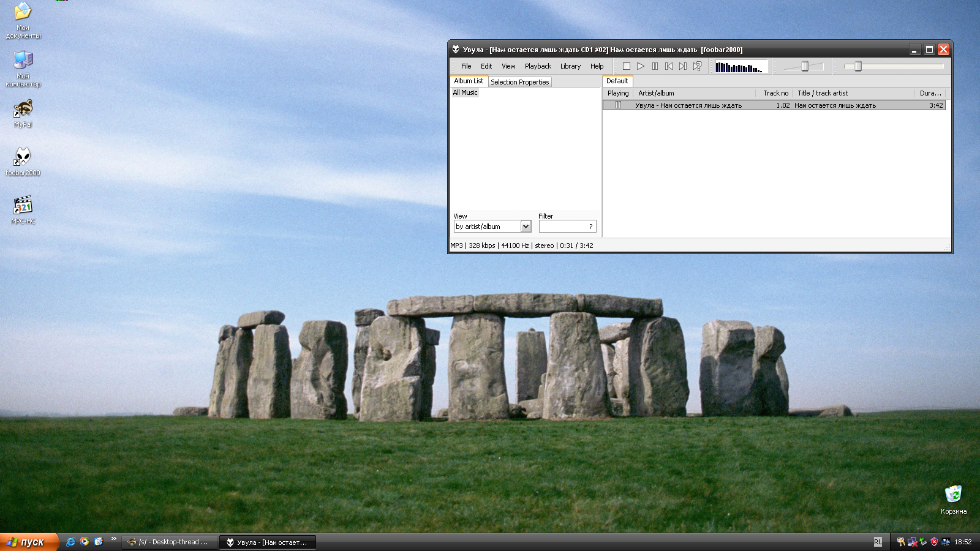The height and width of the screenshot is (551, 980).
Task: Open the Пуск start button
Action: 29,542
